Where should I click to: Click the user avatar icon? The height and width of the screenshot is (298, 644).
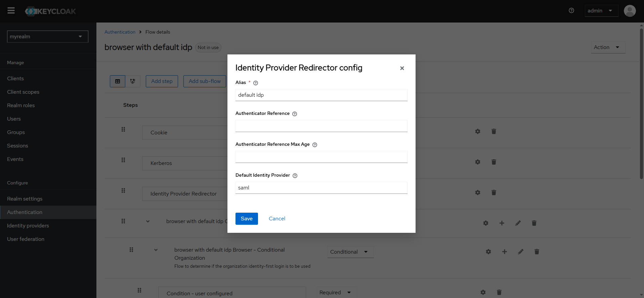coord(630,11)
